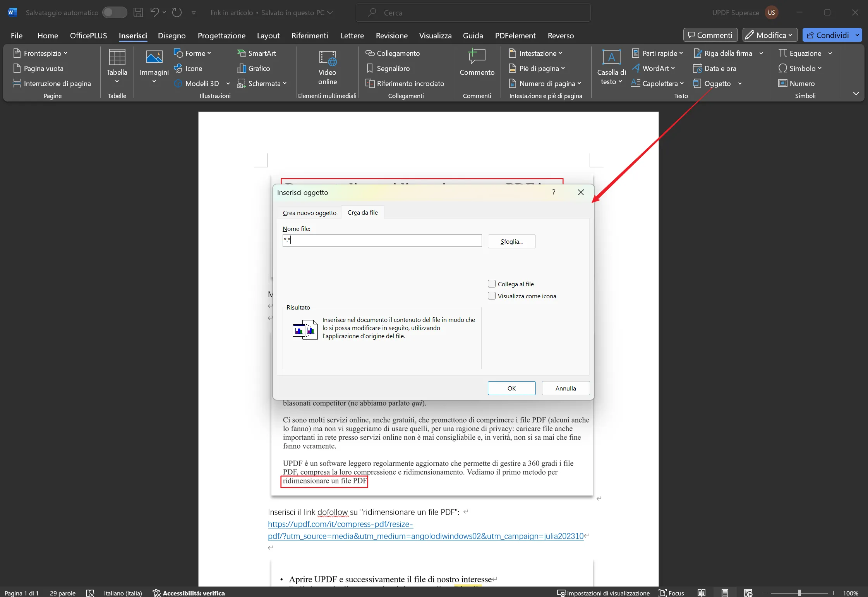Insert Riferimento incrociato cross-reference
Image resolution: width=868 pixels, height=597 pixels.
405,83
